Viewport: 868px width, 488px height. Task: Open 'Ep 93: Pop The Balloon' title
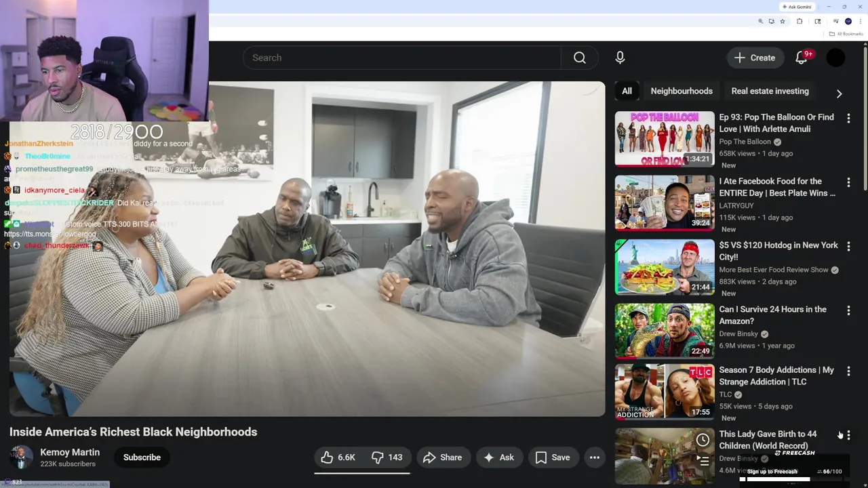776,123
